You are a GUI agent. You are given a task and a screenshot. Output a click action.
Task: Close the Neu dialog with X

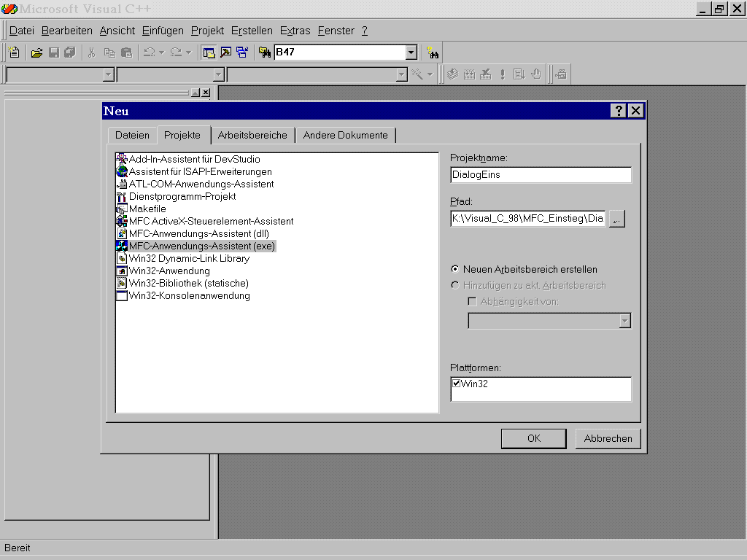click(635, 111)
